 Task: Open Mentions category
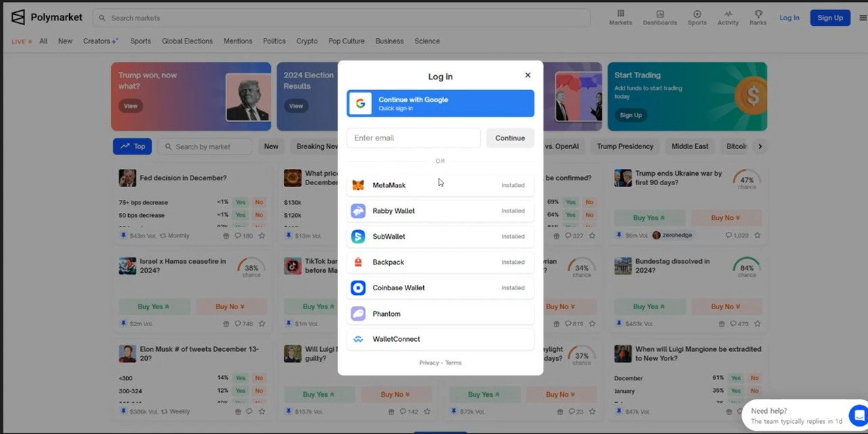coord(238,41)
